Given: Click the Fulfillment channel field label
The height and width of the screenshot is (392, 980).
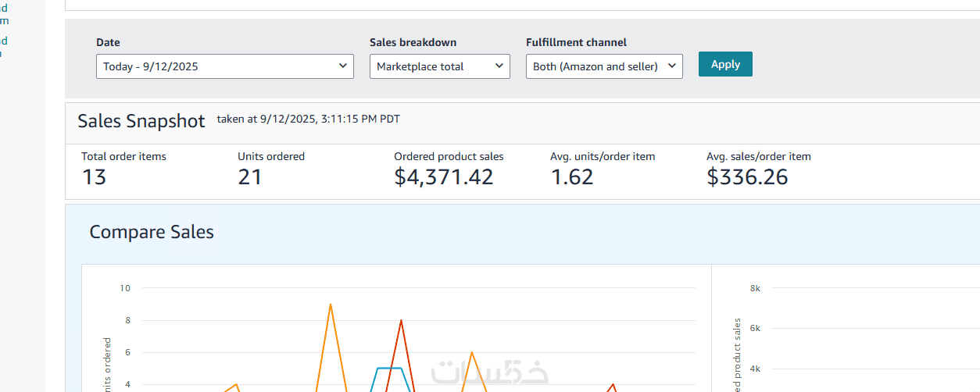Looking at the screenshot, I should (576, 42).
